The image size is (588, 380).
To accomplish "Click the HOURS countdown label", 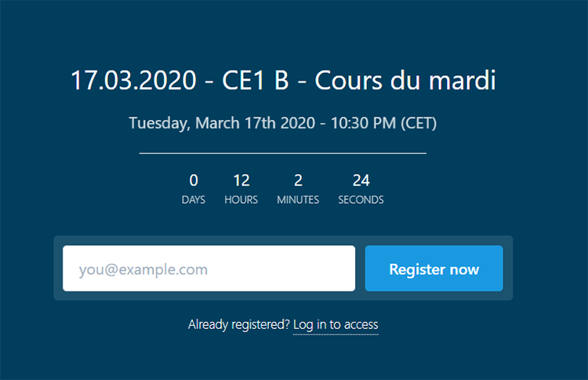I will click(241, 200).
